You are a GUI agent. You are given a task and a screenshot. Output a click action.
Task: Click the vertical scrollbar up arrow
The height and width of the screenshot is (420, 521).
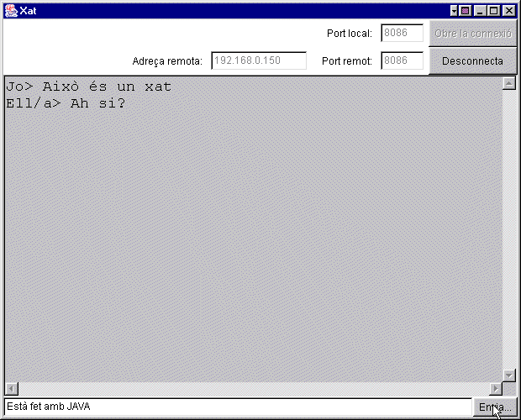tap(509, 83)
